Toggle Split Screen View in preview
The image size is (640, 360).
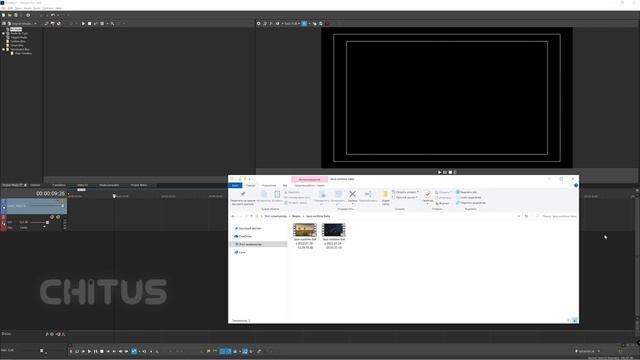point(278,24)
